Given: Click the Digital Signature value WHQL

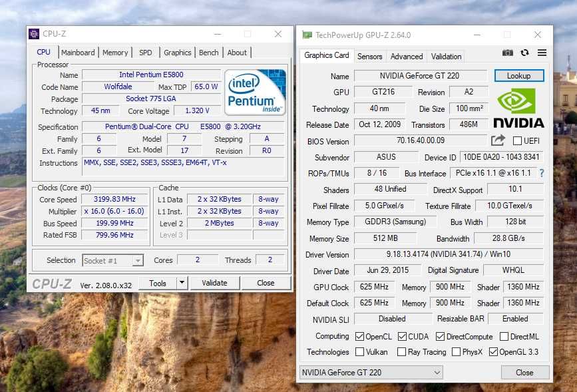Looking at the screenshot, I should pos(513,270).
